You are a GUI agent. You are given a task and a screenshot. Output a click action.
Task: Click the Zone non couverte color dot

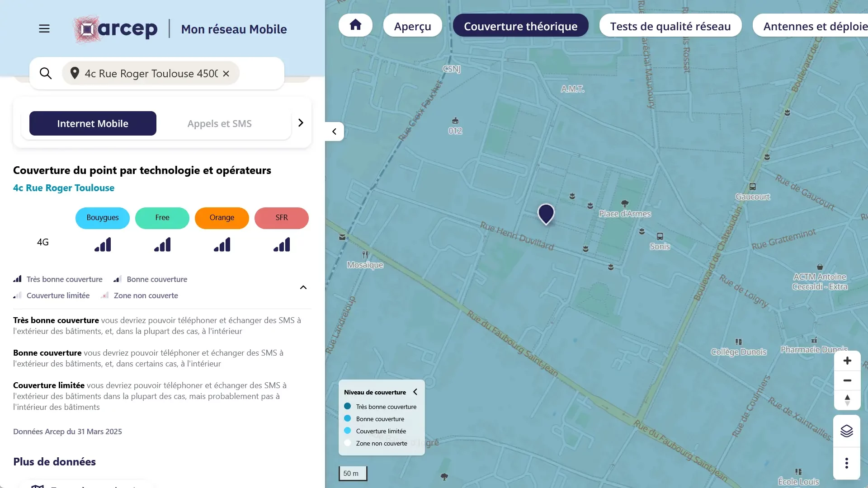pos(348,443)
